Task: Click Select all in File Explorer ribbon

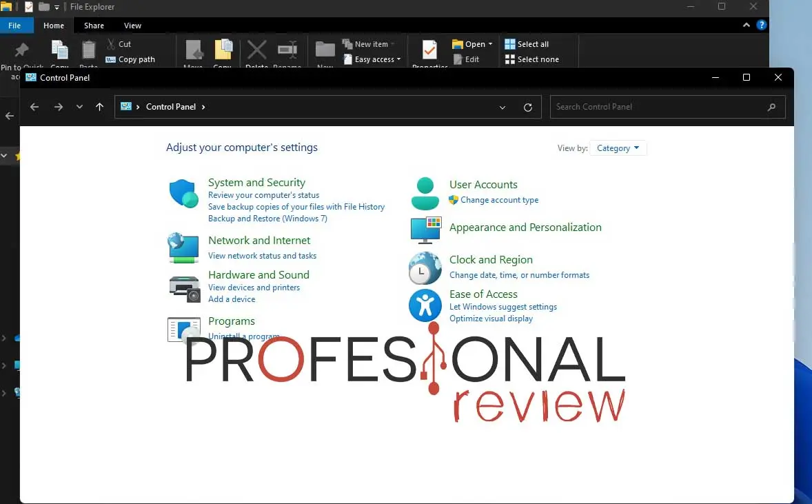Action: pos(527,44)
